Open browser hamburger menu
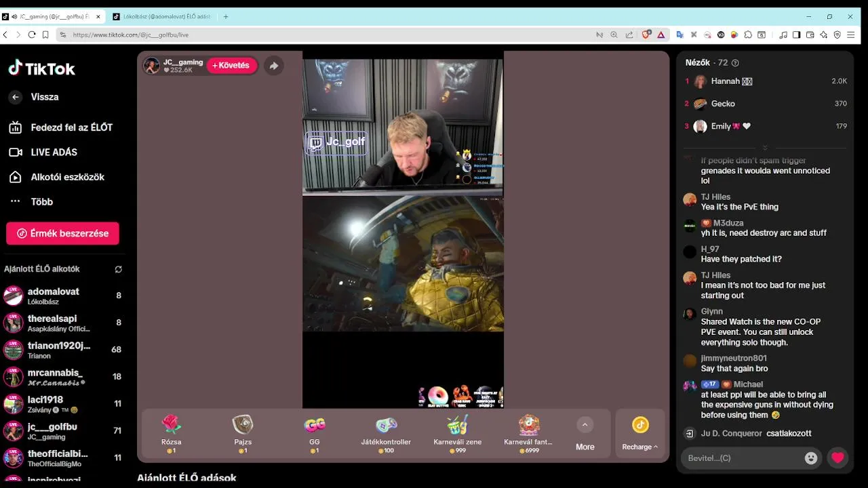 850,35
